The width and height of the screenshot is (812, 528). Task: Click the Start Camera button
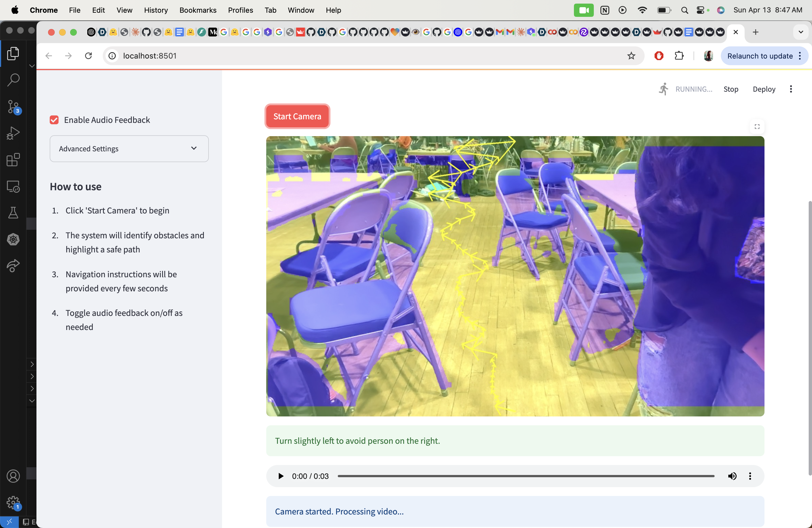click(297, 116)
